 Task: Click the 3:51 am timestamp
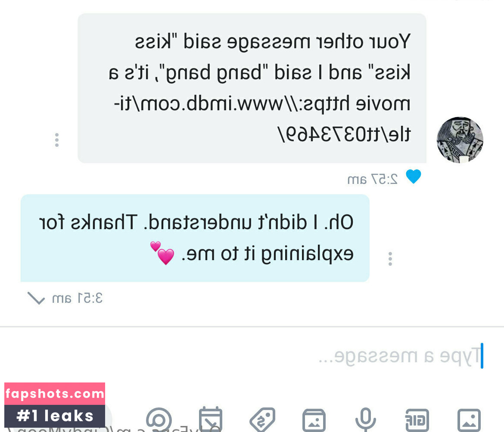pyautogui.click(x=77, y=298)
